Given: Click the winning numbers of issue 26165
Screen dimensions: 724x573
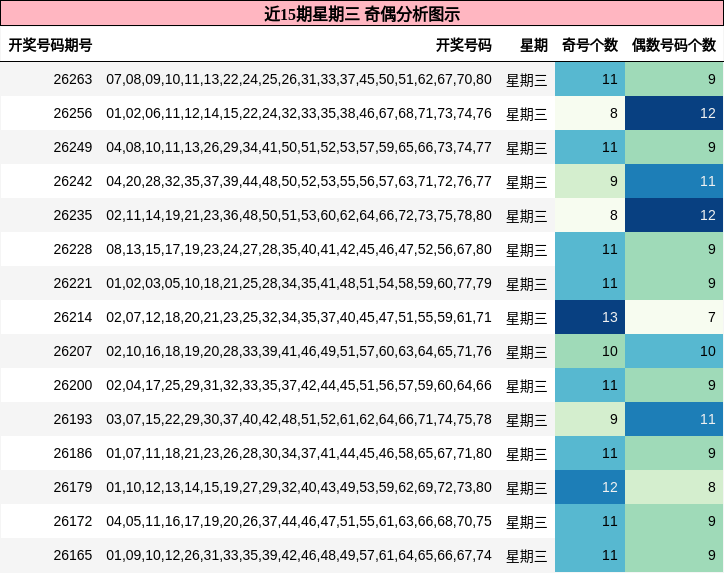Looking at the screenshot, I should [x=299, y=555].
